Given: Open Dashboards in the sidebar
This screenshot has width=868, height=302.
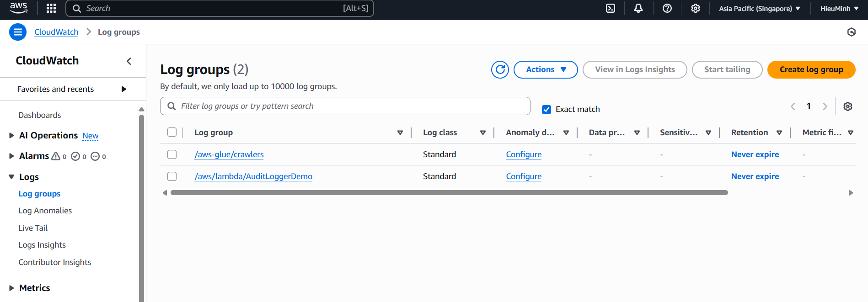Looking at the screenshot, I should 40,115.
